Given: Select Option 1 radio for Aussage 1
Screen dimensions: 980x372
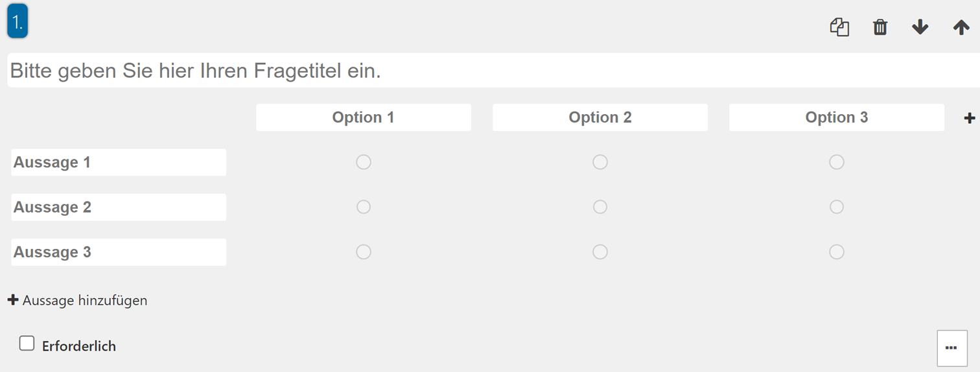Looking at the screenshot, I should pos(364,162).
